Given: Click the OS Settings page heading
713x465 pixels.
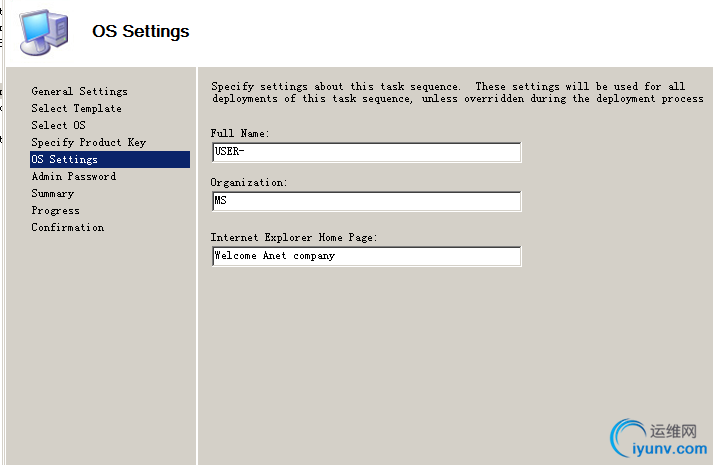Looking at the screenshot, I should coord(140,31).
